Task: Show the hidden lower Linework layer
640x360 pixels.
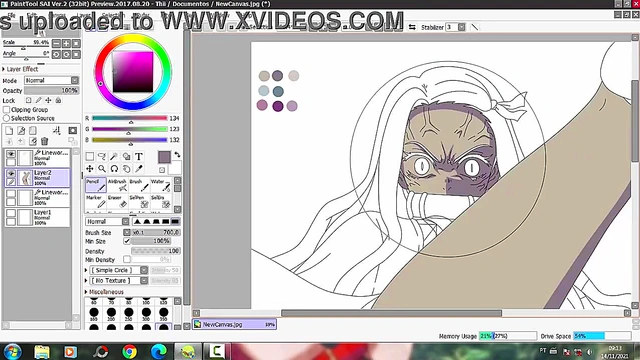Action: pyautogui.click(x=11, y=193)
